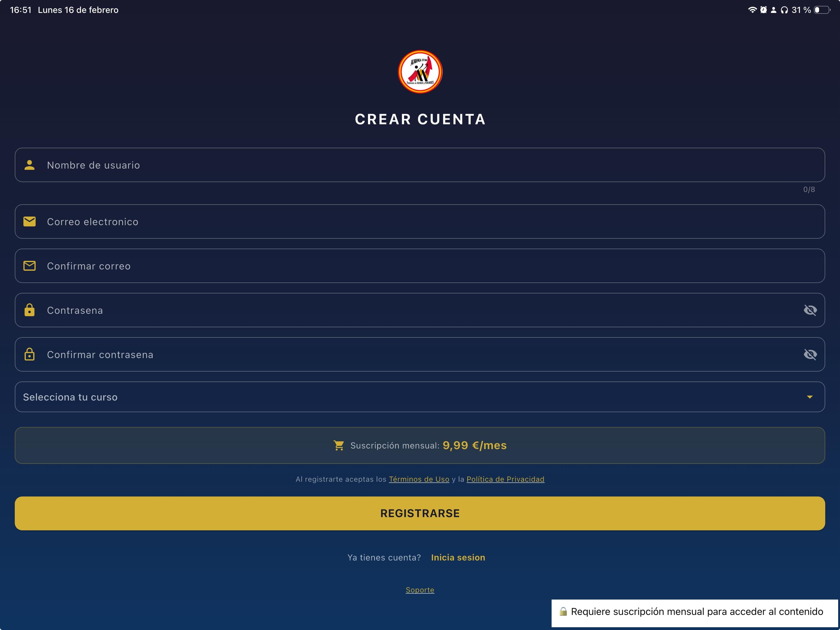The width and height of the screenshot is (840, 630).
Task: Click the headphones icon in status bar
Action: pyautogui.click(x=784, y=10)
